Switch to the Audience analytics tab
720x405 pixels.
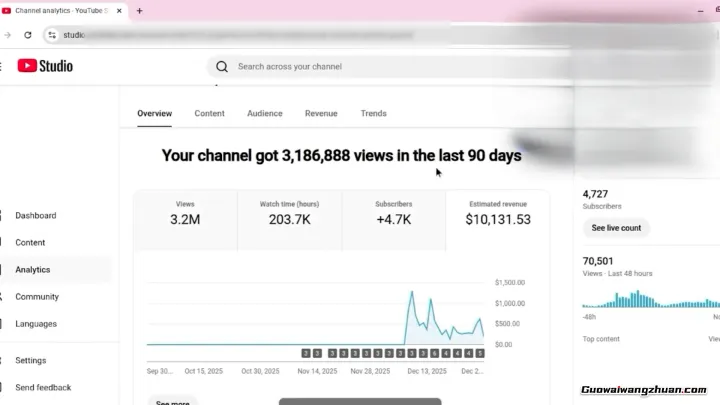pyautogui.click(x=265, y=114)
